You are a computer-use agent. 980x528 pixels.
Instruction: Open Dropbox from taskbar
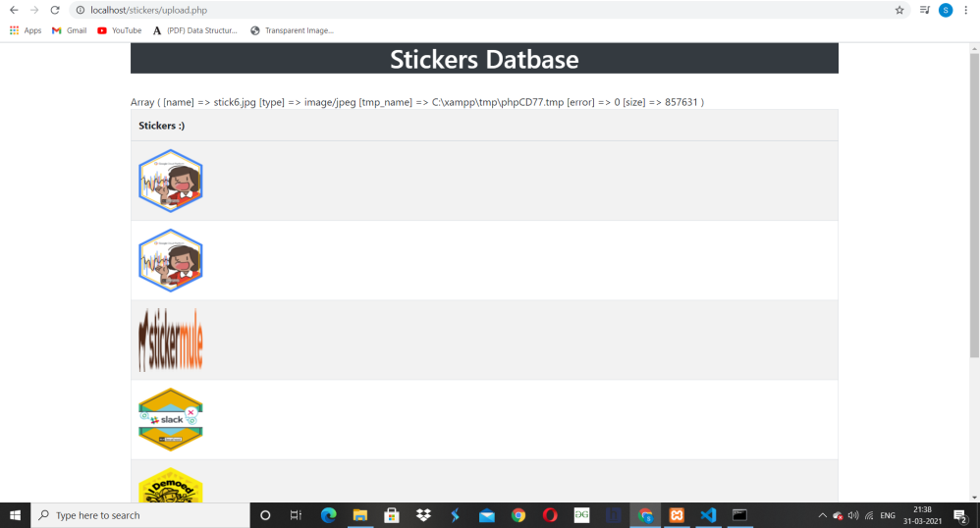(424, 515)
